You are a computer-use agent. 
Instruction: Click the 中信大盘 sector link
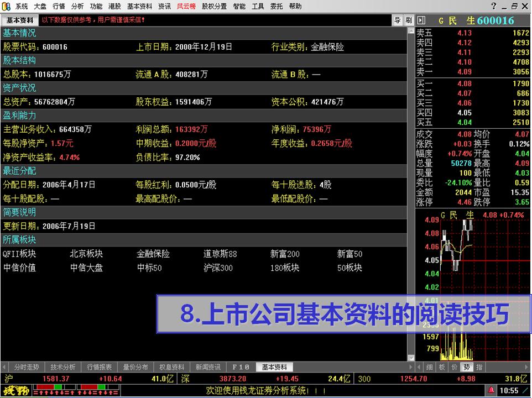[86, 268]
